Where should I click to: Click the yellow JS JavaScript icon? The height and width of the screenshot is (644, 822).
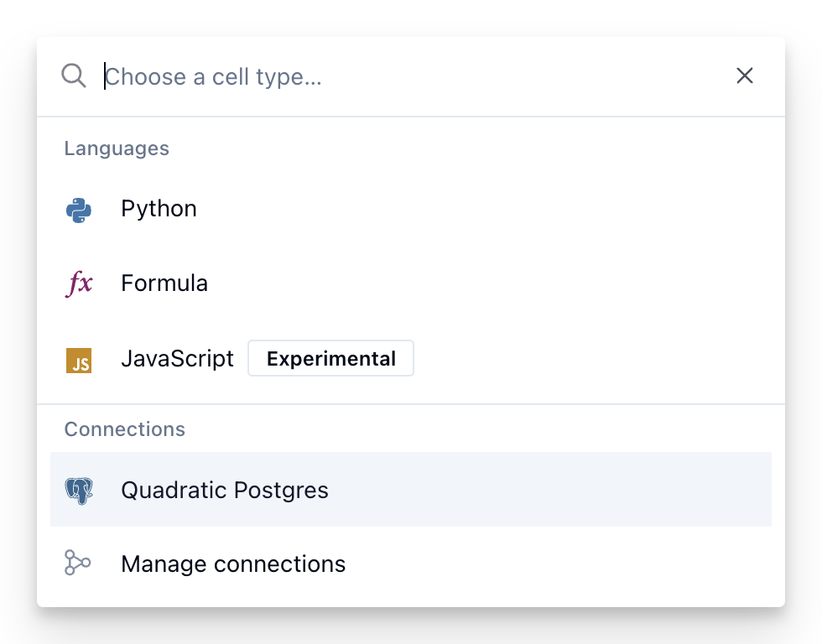point(79,360)
